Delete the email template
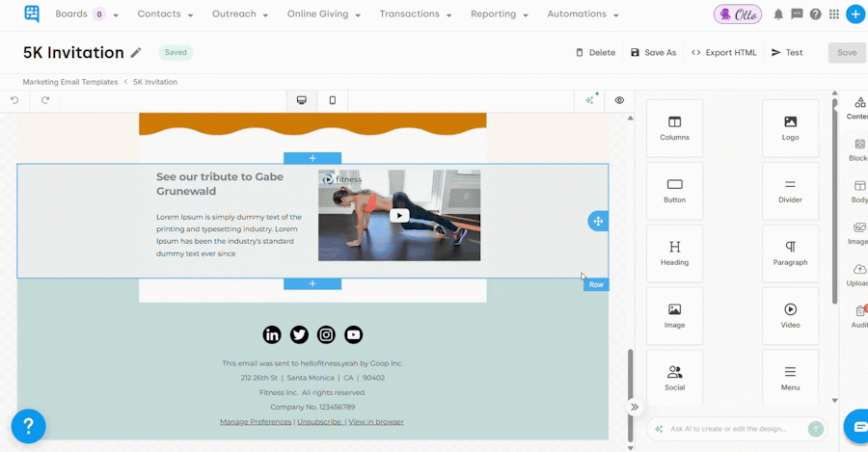Image resolution: width=868 pixels, height=452 pixels. [595, 53]
